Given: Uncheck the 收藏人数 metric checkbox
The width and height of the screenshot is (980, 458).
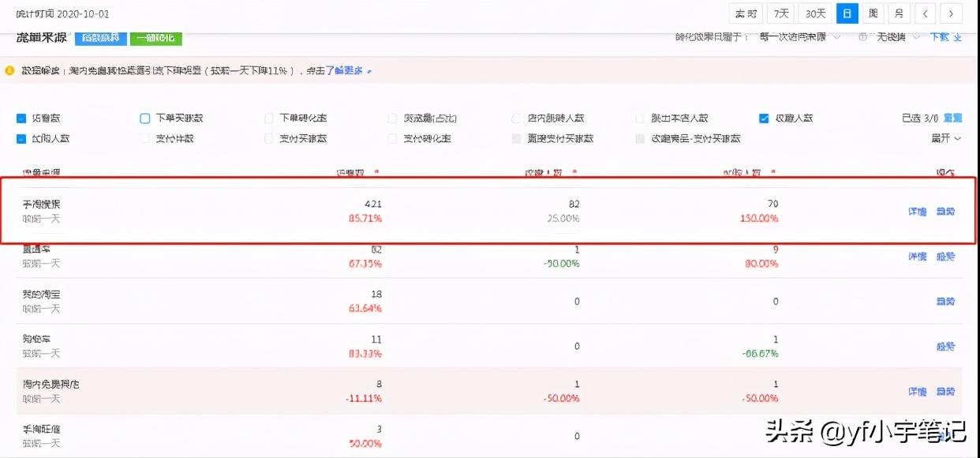Looking at the screenshot, I should click(x=764, y=118).
